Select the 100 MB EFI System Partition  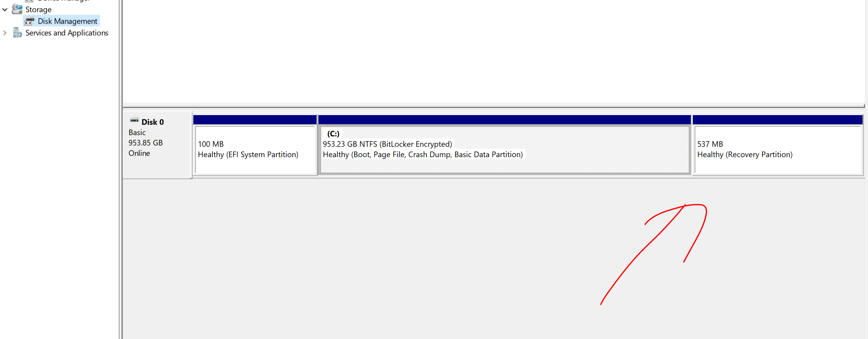[255, 150]
